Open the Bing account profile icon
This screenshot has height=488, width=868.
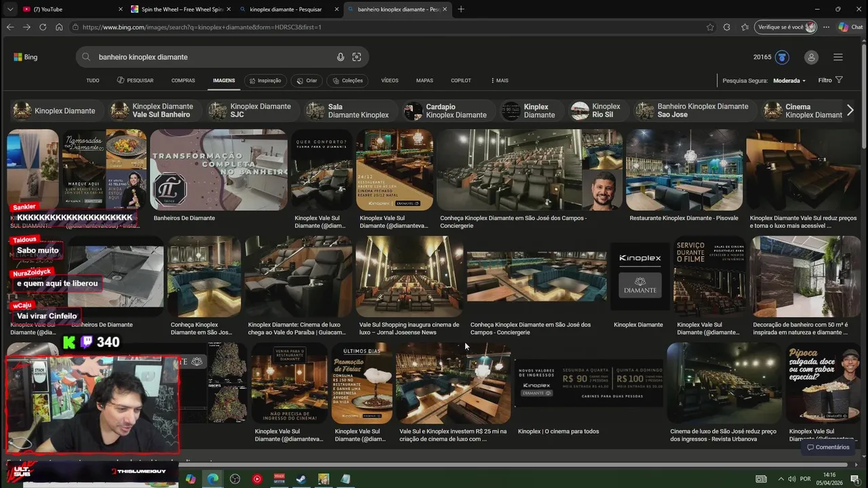811,57
